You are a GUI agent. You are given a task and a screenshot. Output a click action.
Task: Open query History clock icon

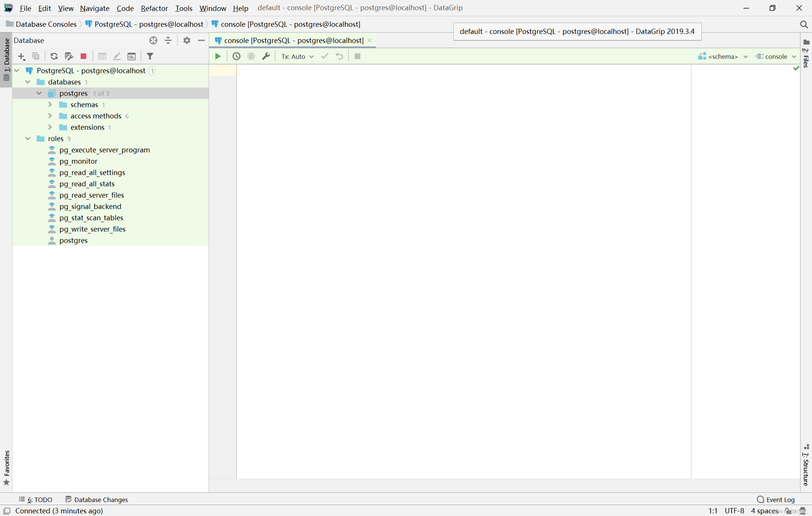tap(236, 56)
